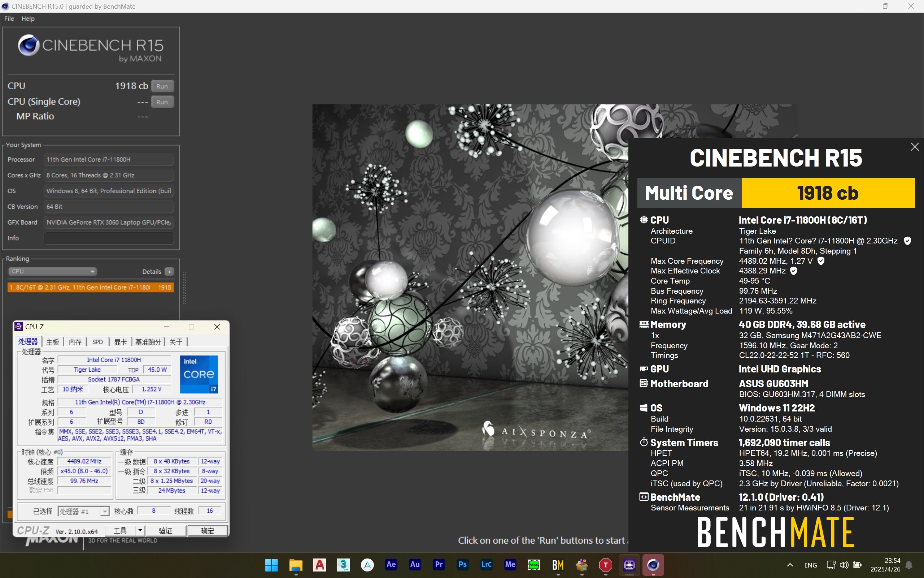Open volume control in system tray
The width and height of the screenshot is (924, 578).
pos(844,565)
